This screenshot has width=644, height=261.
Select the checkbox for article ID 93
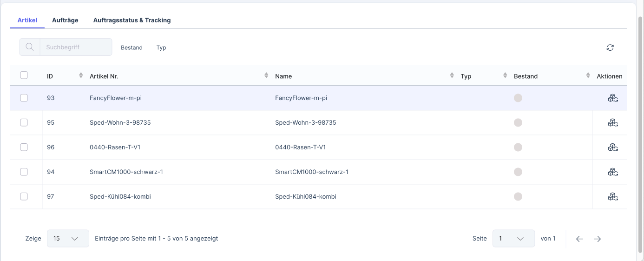tap(24, 98)
